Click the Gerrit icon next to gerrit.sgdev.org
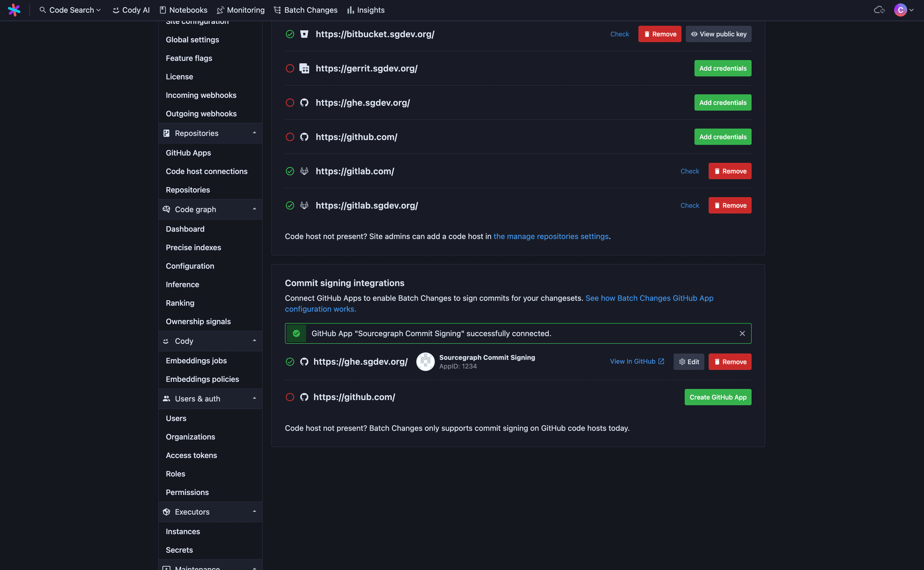The height and width of the screenshot is (570, 924). point(304,68)
